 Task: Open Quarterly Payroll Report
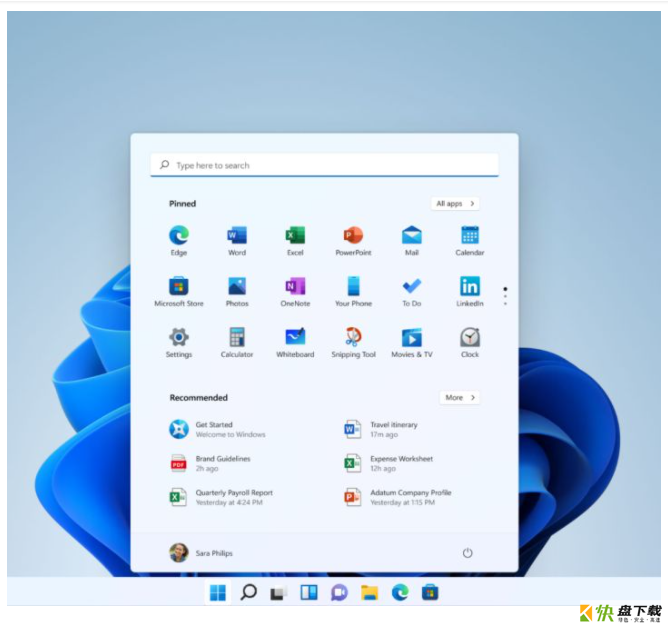[221, 497]
